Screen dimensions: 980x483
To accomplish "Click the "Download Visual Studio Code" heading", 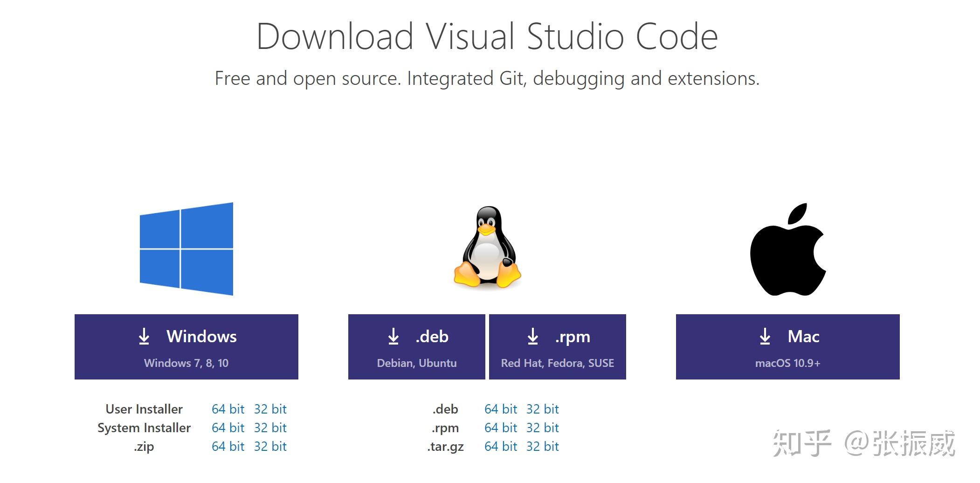I will (x=487, y=36).
